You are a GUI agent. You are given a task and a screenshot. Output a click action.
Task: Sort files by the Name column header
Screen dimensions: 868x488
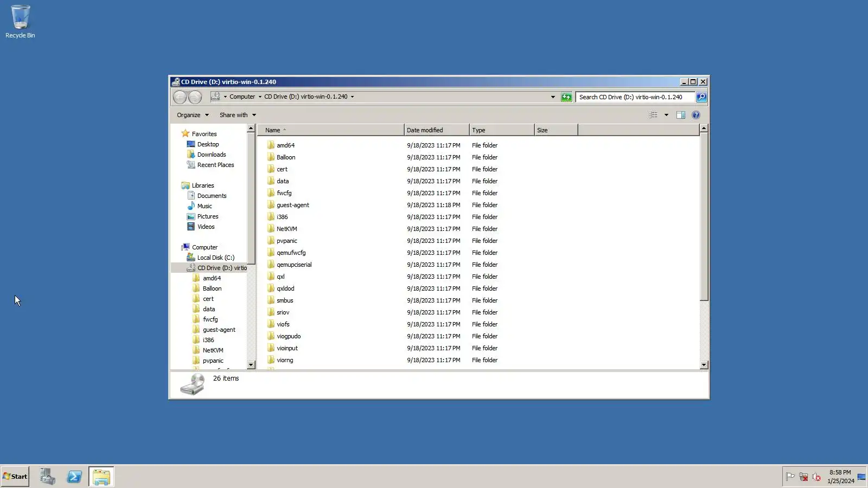coord(330,130)
